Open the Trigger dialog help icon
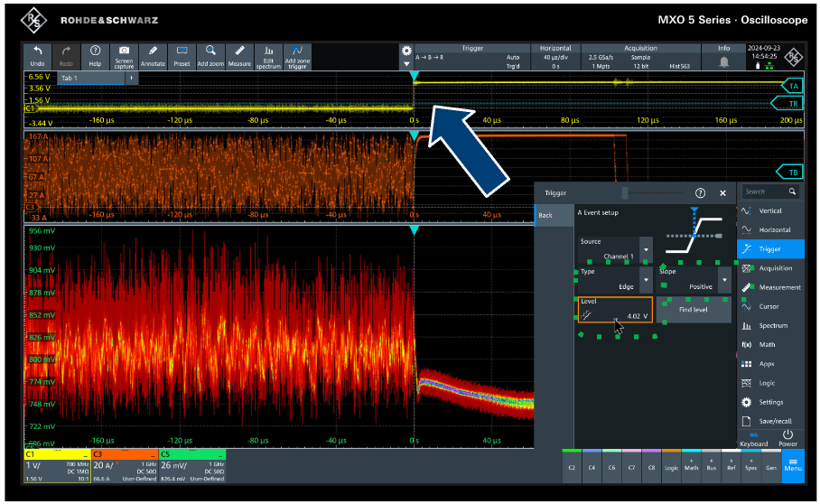 pos(700,193)
